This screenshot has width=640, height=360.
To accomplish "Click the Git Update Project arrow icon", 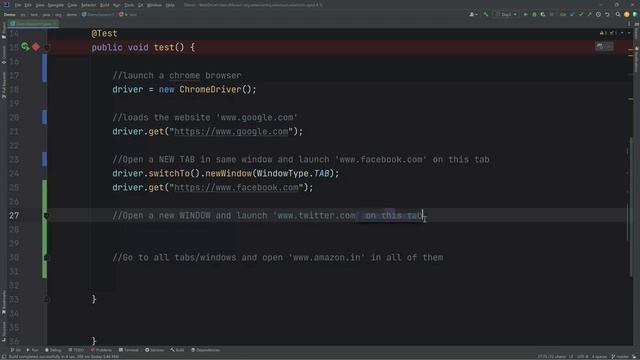I will click(x=572, y=14).
